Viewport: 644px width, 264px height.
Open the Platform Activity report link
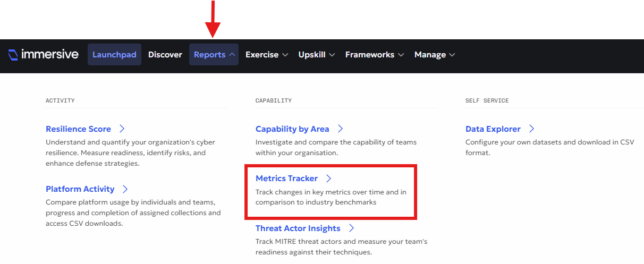click(80, 189)
